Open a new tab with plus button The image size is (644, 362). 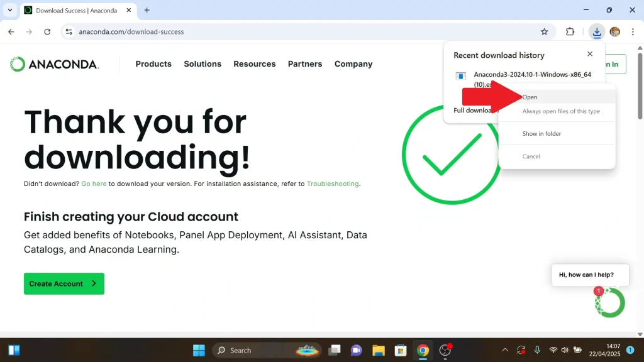pyautogui.click(x=147, y=10)
